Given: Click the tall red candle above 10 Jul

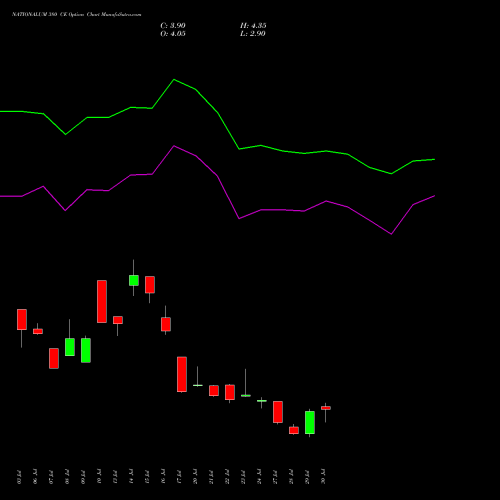Looking at the screenshot, I should (102, 301).
